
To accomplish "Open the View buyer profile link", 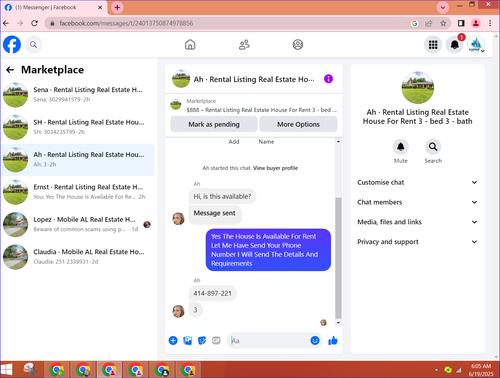I will coord(275,168).
